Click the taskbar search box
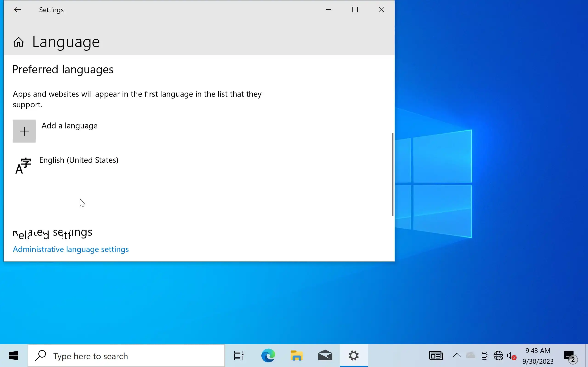Screen dimensions: 588x367 click(126, 356)
